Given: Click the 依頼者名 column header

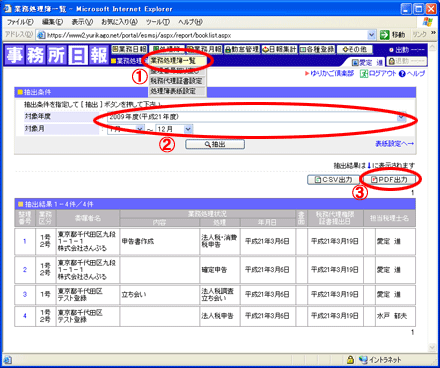Looking at the screenshot, I should click(88, 218).
